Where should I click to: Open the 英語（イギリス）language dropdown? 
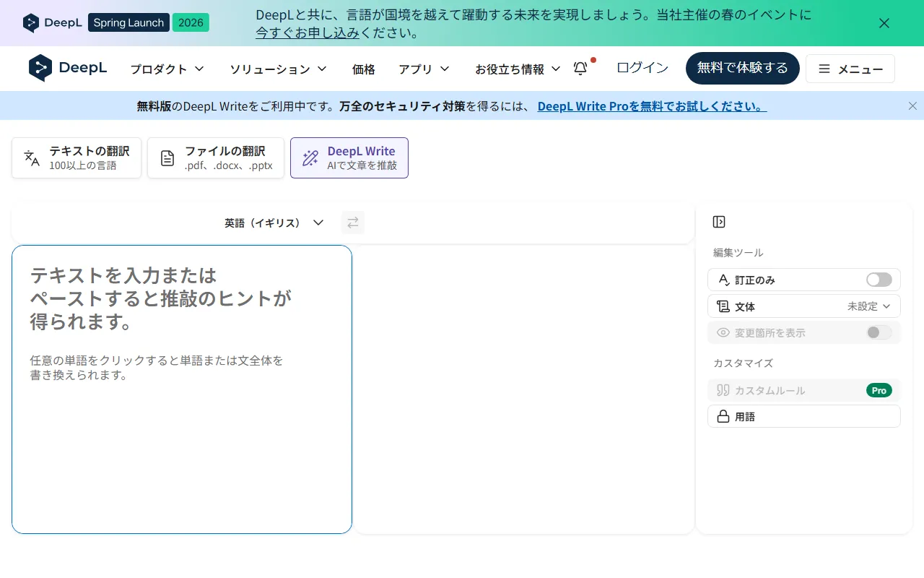(x=274, y=223)
